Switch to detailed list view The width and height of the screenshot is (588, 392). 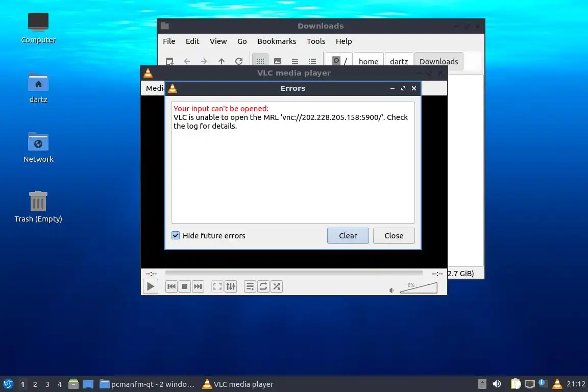[312, 61]
